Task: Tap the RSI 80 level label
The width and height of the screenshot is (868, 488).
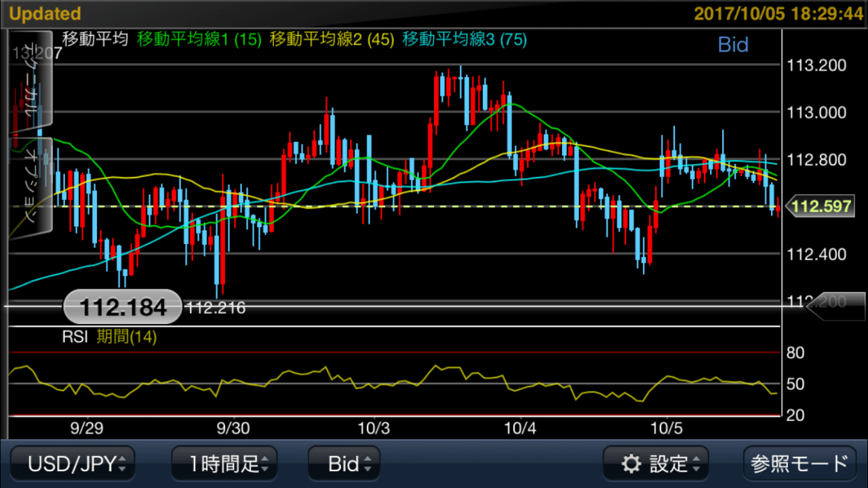Action: (x=796, y=353)
